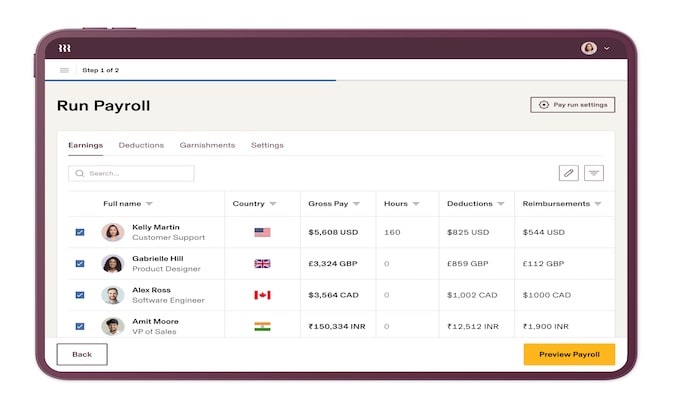Uncheck the Kelly Martin row checkbox
The width and height of the screenshot is (675, 400).
80,232
